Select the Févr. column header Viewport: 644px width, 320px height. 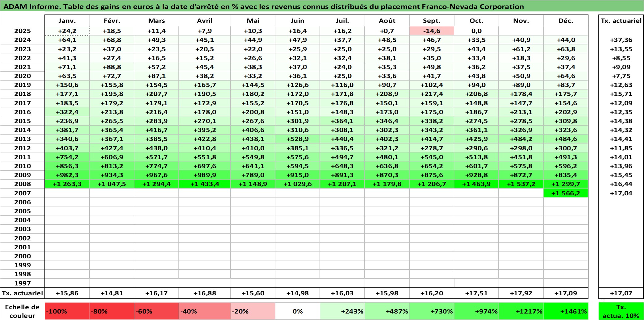(x=112, y=21)
